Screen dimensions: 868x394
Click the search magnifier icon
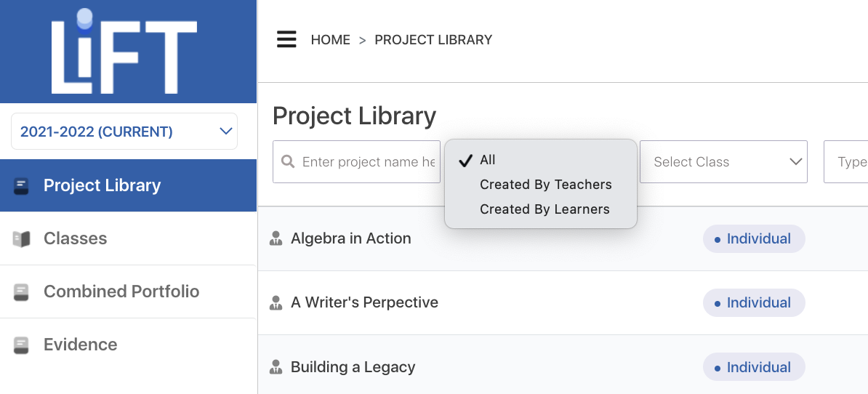288,161
